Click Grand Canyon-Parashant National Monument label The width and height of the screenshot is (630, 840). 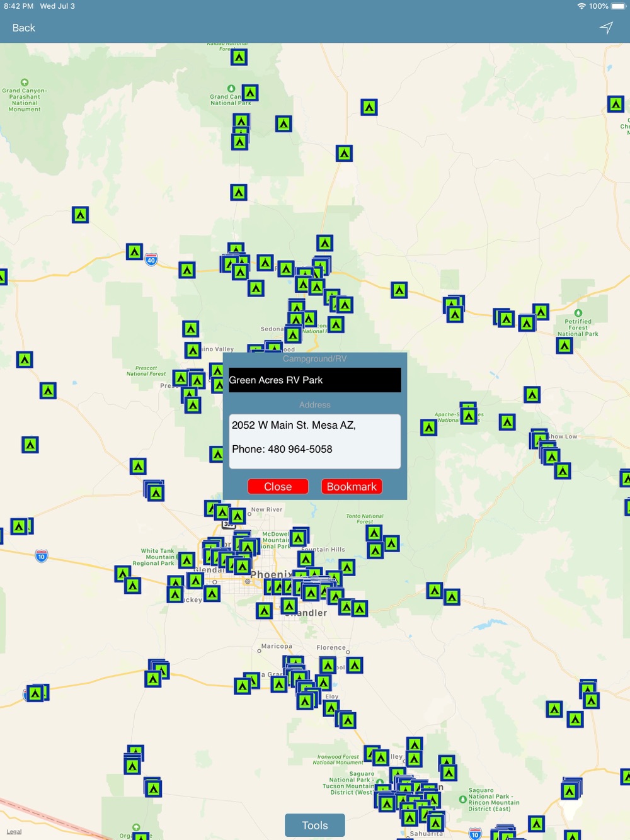tap(25, 99)
